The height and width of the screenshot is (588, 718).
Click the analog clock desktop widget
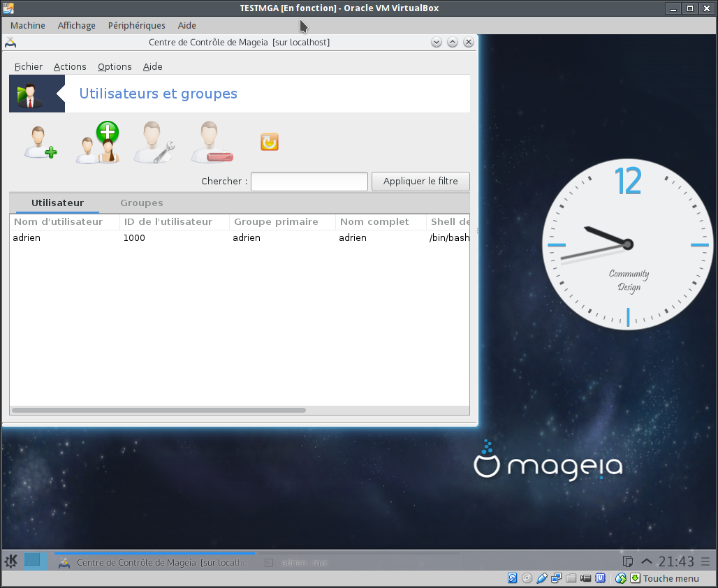[628, 244]
